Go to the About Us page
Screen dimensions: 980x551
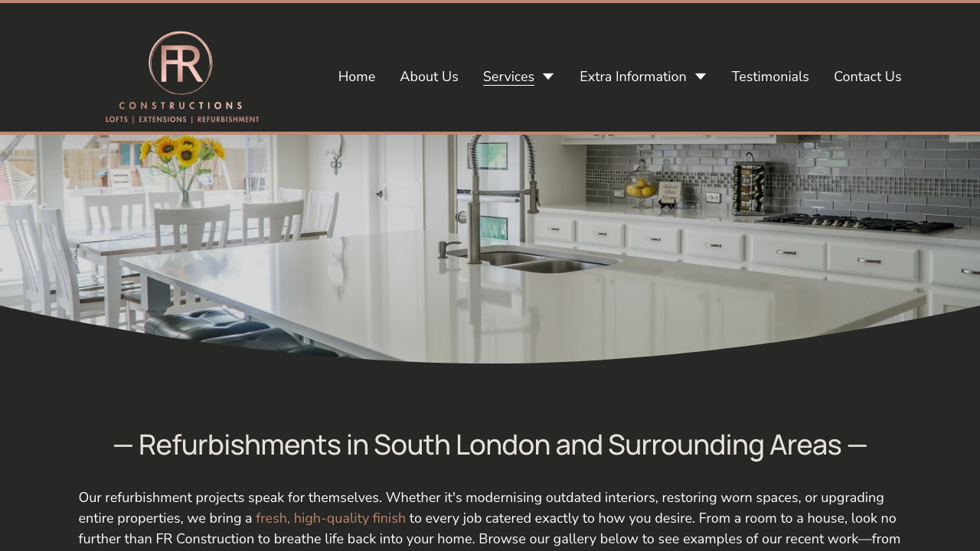(x=429, y=77)
